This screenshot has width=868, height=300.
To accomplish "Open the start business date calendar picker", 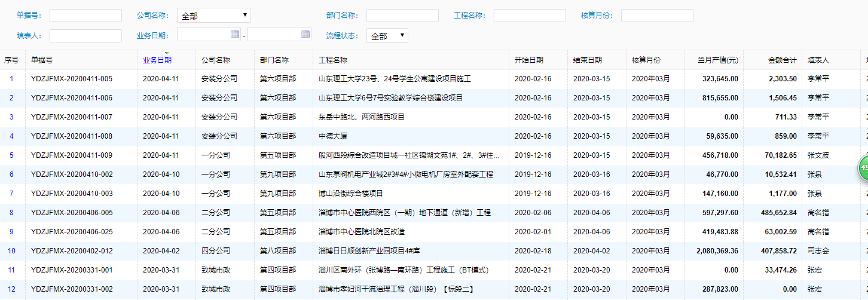I will [x=235, y=34].
